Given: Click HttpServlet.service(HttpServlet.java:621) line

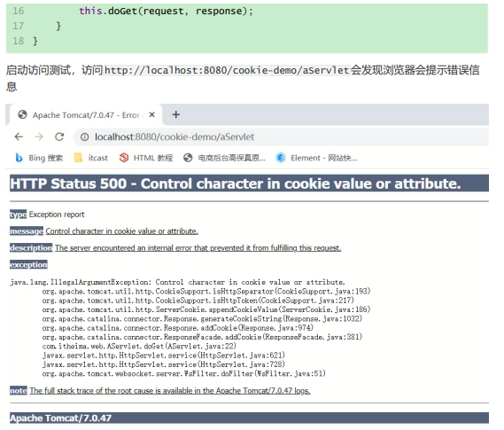Looking at the screenshot, I should pyautogui.click(x=164, y=356).
